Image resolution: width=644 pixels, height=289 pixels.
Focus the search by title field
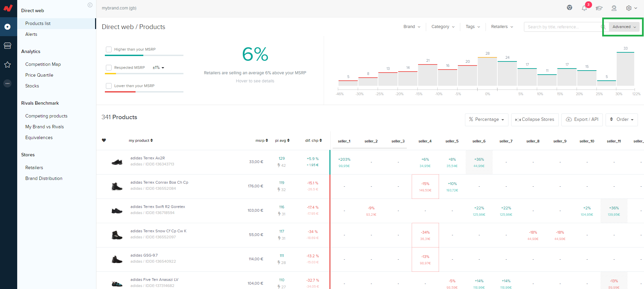tap(563, 27)
